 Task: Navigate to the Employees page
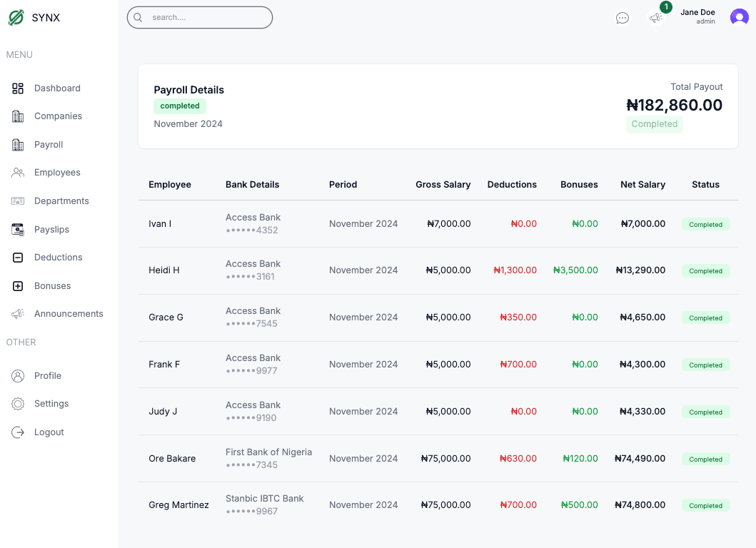click(57, 173)
